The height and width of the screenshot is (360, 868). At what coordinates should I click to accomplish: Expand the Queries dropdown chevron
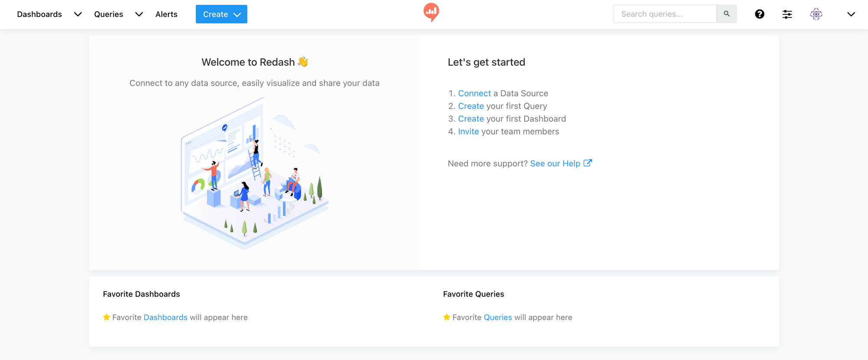click(139, 14)
